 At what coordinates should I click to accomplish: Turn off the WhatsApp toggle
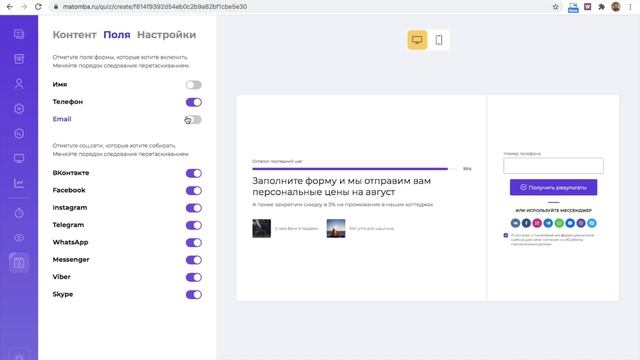click(x=193, y=243)
